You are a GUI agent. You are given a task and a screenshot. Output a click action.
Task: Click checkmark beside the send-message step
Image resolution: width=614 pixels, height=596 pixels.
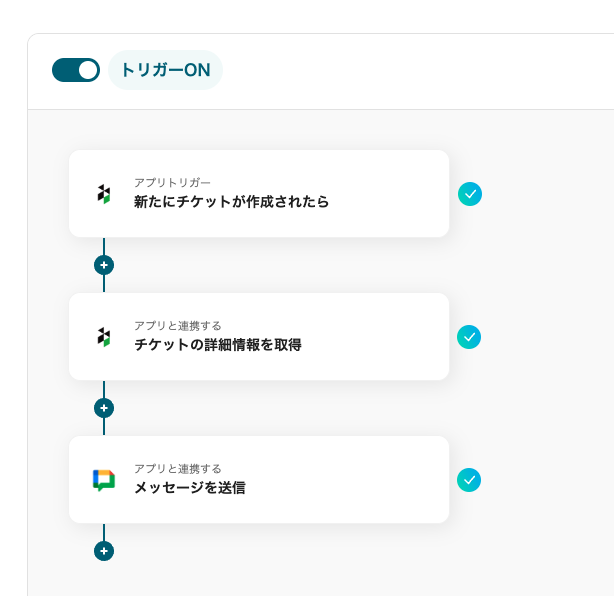pyautogui.click(x=470, y=480)
